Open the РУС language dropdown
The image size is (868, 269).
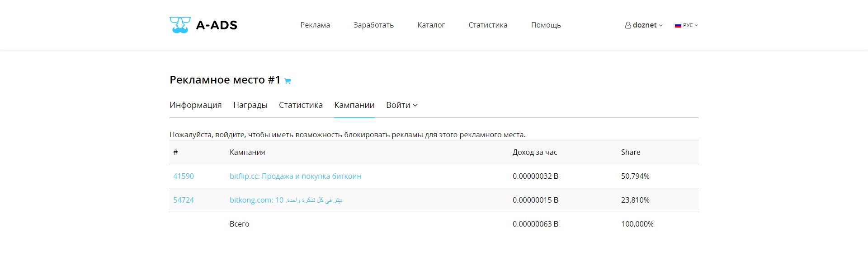(687, 25)
